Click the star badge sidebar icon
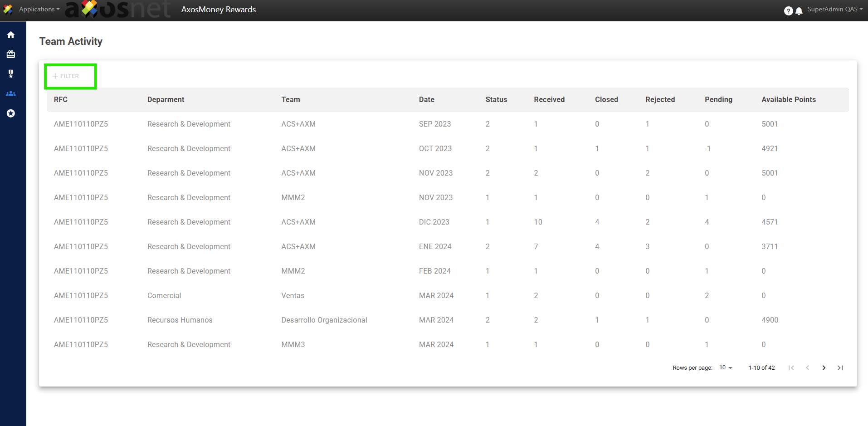 [11, 113]
